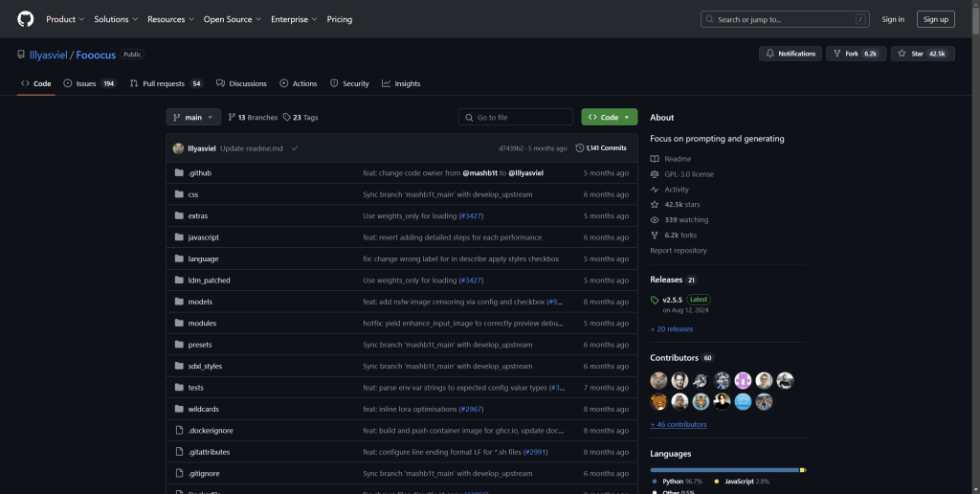Click the v2.5.5 release tag icon
980x494 pixels.
tap(655, 301)
